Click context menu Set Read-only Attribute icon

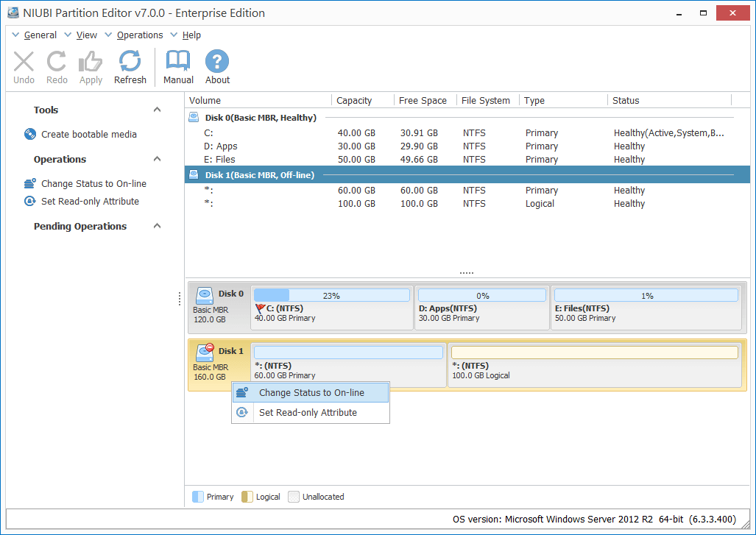[x=242, y=412]
